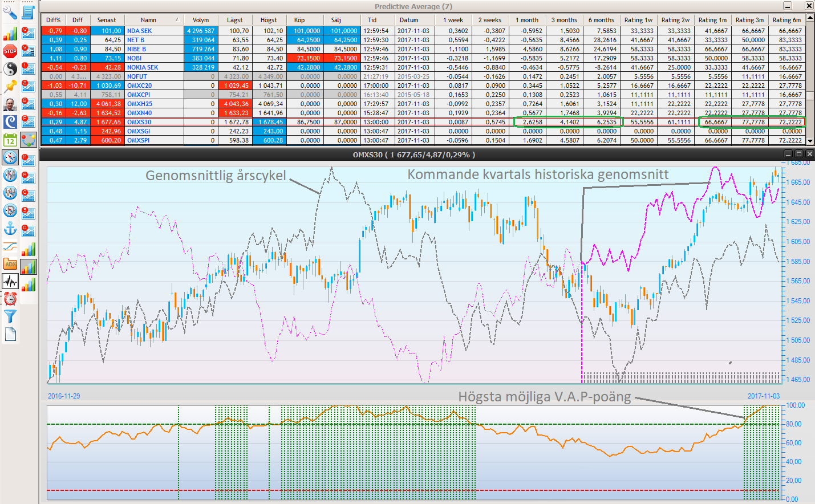This screenshot has height=504, width=815.
Task: Click the yellow pushpin icon
Action: point(10,87)
